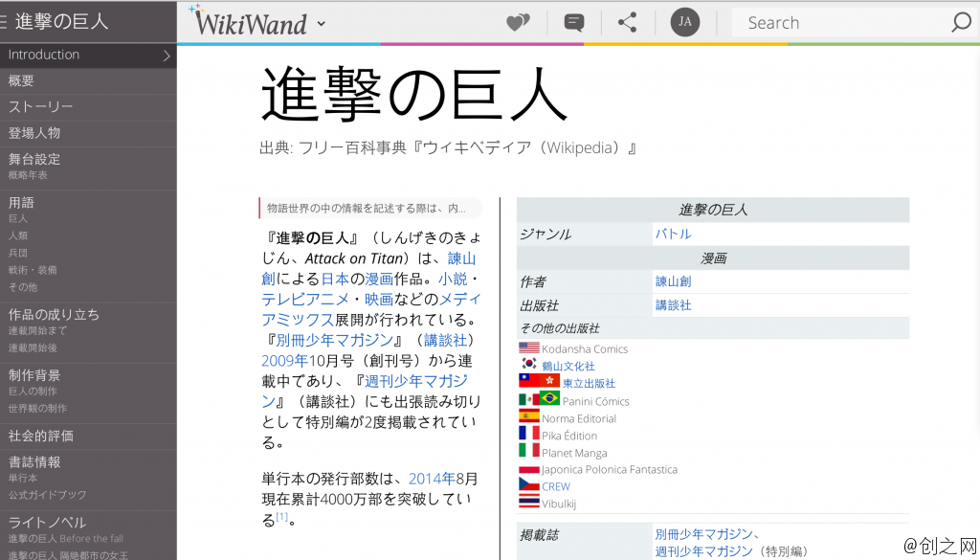Click the South Korea flag icon
The image size is (980, 560).
(x=528, y=364)
